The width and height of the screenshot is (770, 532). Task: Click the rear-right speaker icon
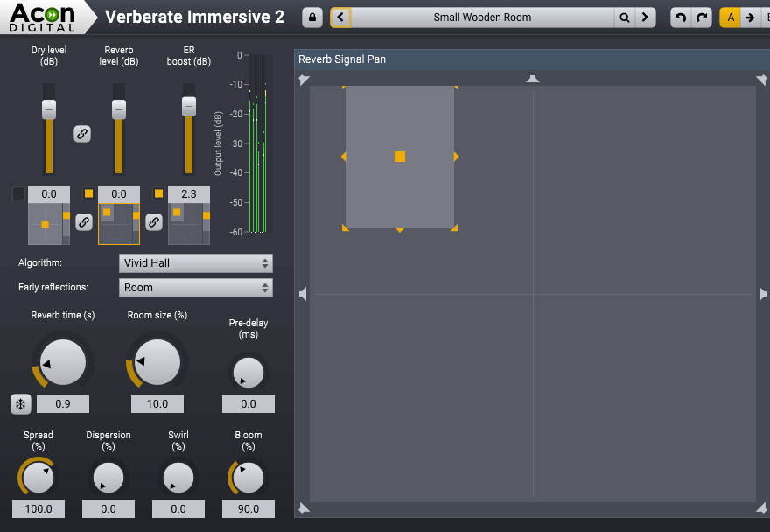[761, 507]
